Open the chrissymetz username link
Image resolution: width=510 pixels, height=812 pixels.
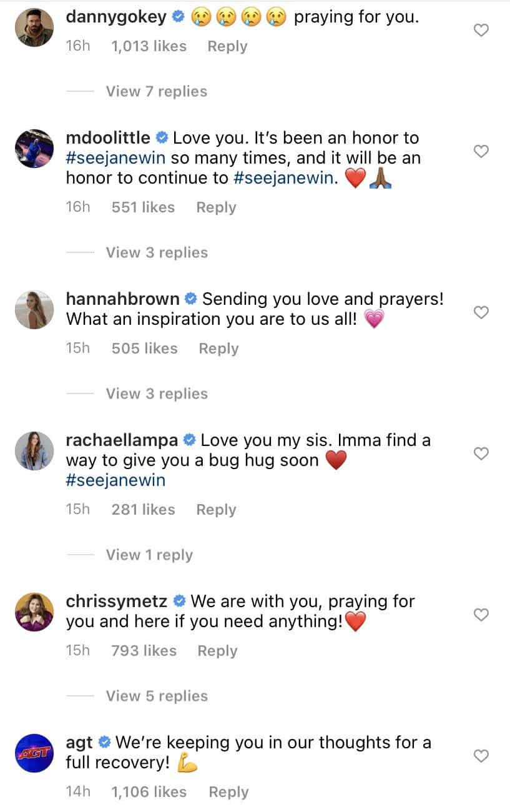tap(117, 602)
